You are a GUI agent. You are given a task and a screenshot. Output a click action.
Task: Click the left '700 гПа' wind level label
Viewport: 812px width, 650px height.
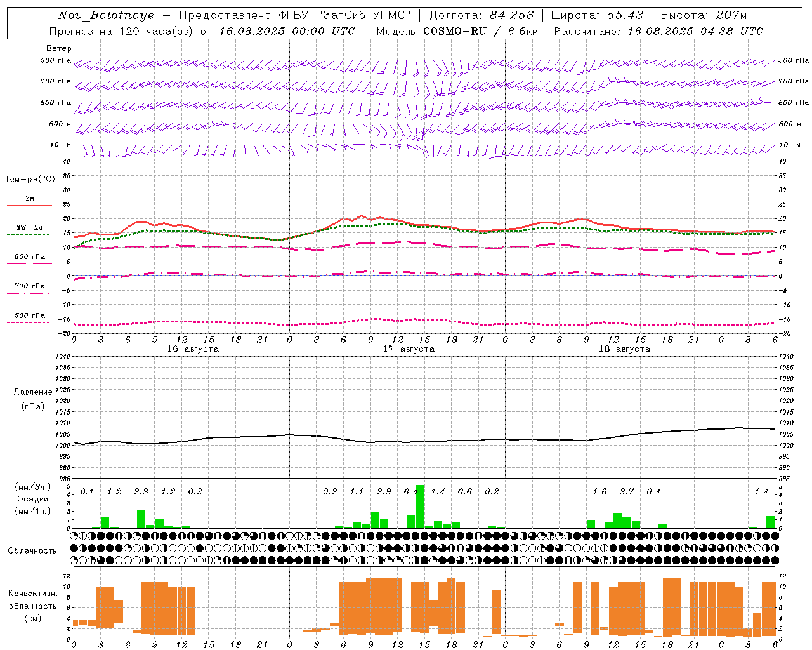56,81
